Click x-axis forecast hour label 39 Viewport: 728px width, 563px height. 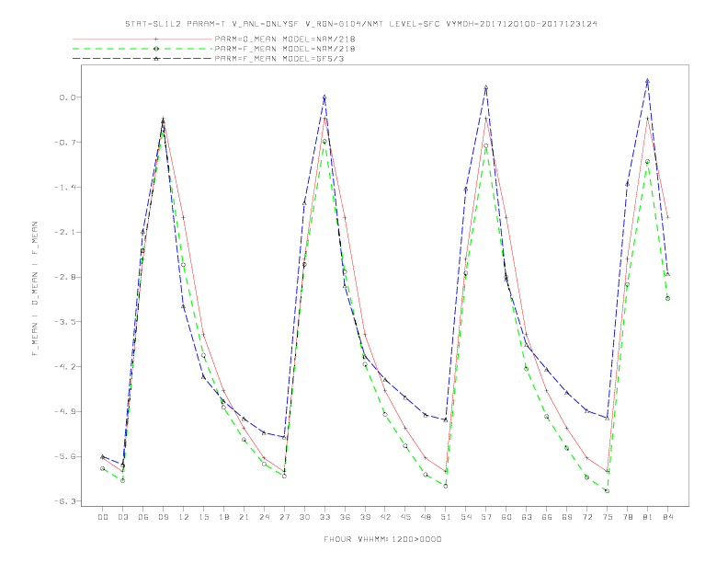coord(365,517)
